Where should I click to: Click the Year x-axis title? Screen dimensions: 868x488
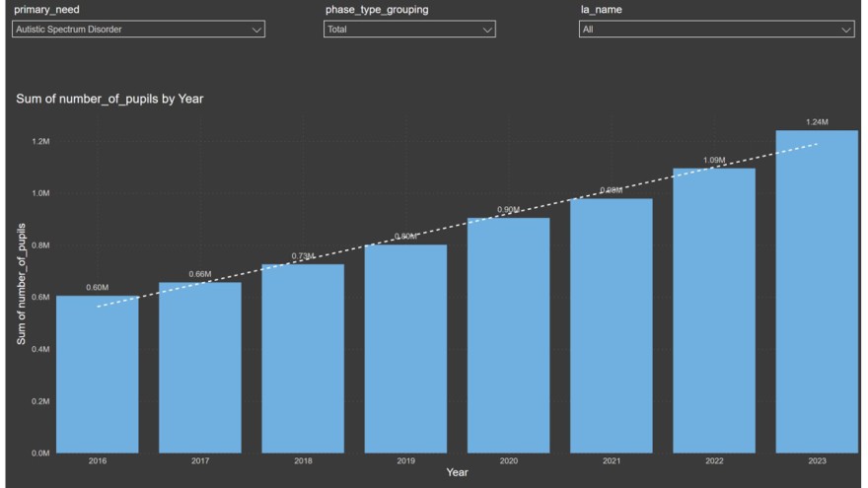click(x=457, y=473)
